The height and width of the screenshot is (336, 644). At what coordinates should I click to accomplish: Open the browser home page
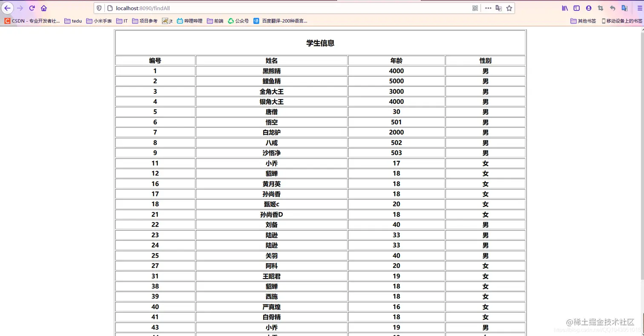pyautogui.click(x=44, y=8)
